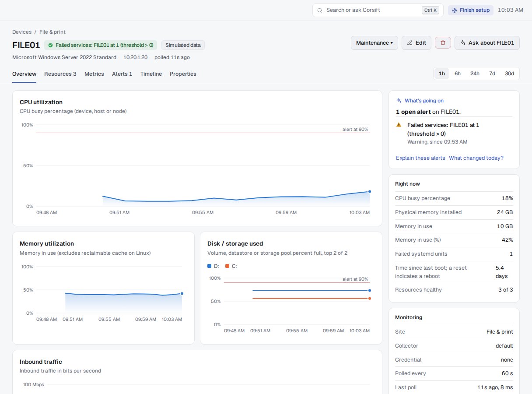Click the Failed systemd units row
Screen dimensions: 532x394
(x=454, y=254)
